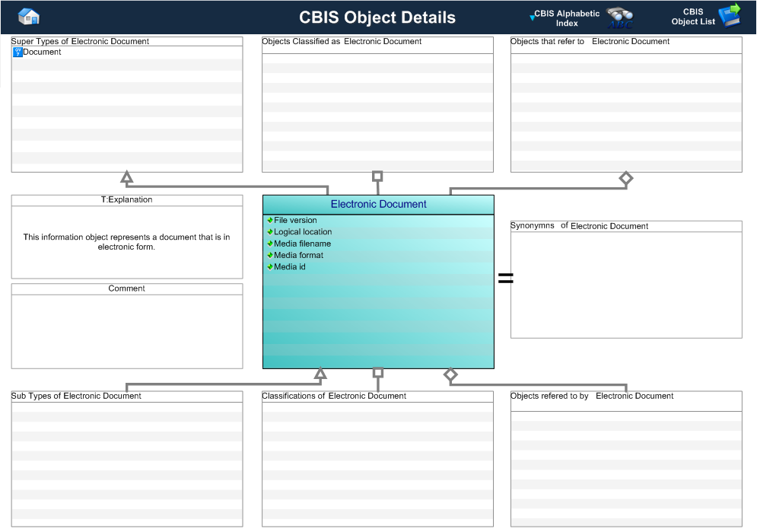Click the T:Explanation panel header

(x=126, y=200)
